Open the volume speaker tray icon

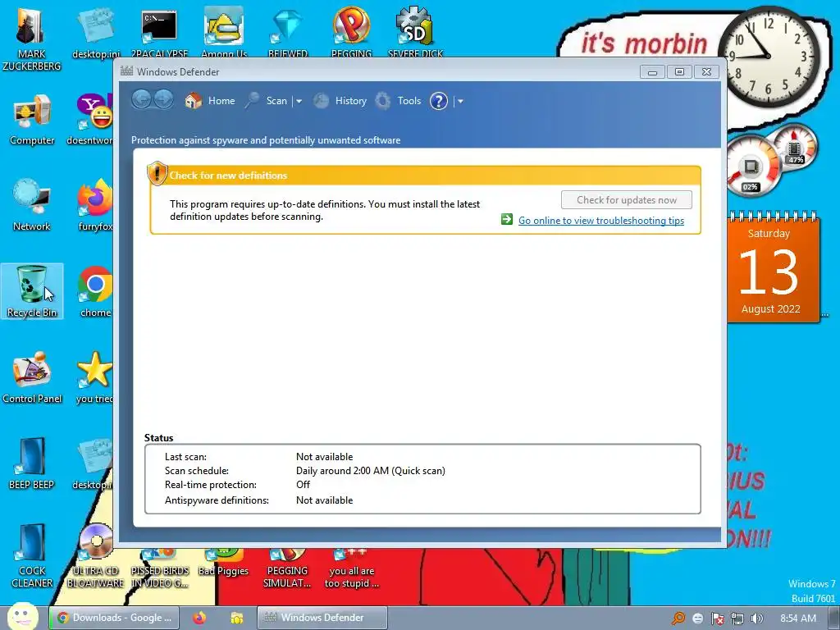click(x=757, y=619)
